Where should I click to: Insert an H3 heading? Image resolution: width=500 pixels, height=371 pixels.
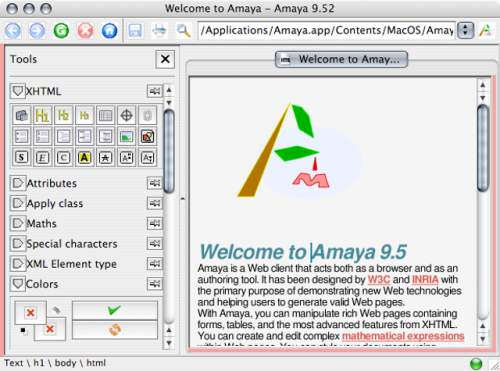pyautogui.click(x=84, y=116)
